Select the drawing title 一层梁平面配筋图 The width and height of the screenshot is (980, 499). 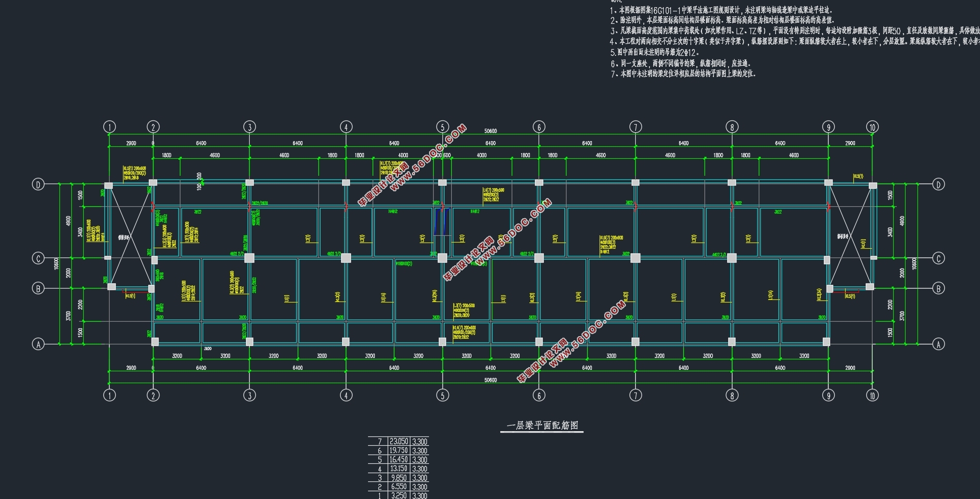(542, 426)
